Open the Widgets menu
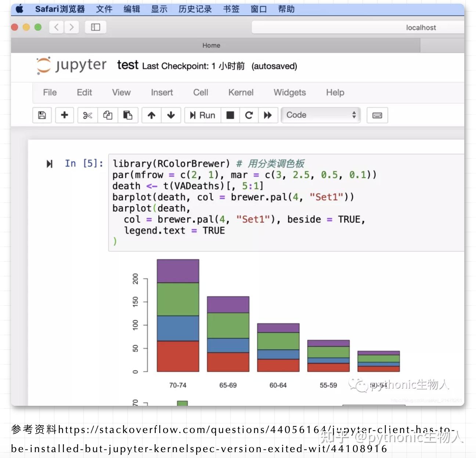This screenshot has width=476, height=458. (x=289, y=93)
